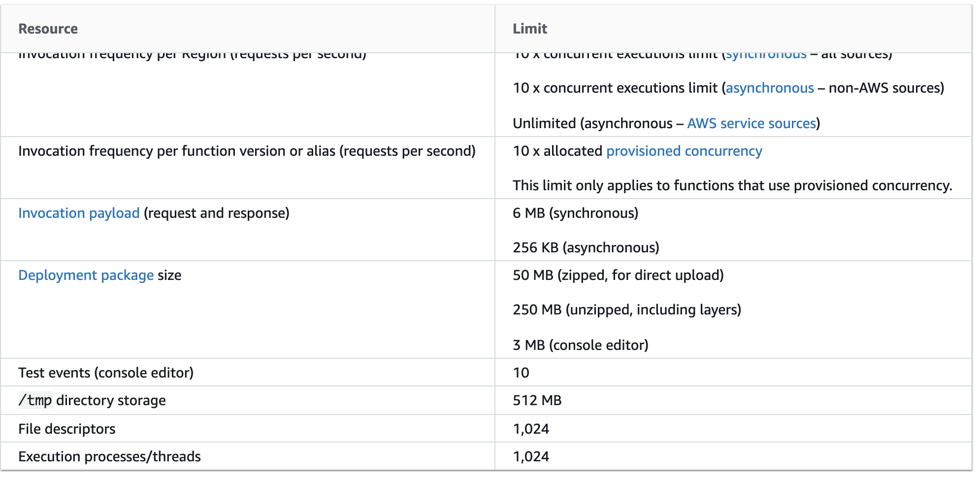Open the Deployment package link
Image resolution: width=980 pixels, height=483 pixels.
coord(86,275)
